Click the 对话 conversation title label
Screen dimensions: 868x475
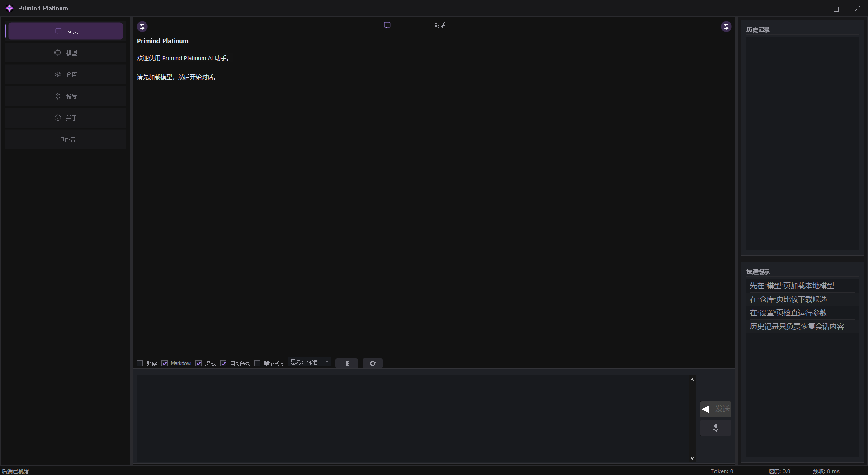(x=440, y=25)
